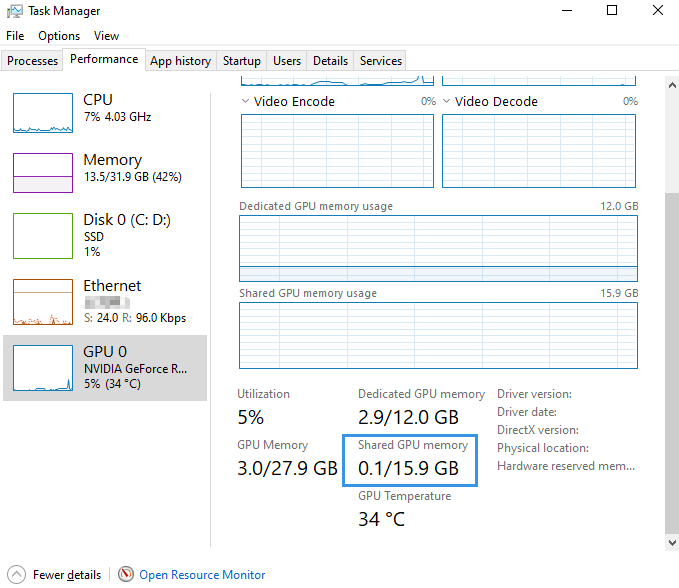
Task: Open the Video Encode engine dropdown
Action: pyautogui.click(x=245, y=101)
